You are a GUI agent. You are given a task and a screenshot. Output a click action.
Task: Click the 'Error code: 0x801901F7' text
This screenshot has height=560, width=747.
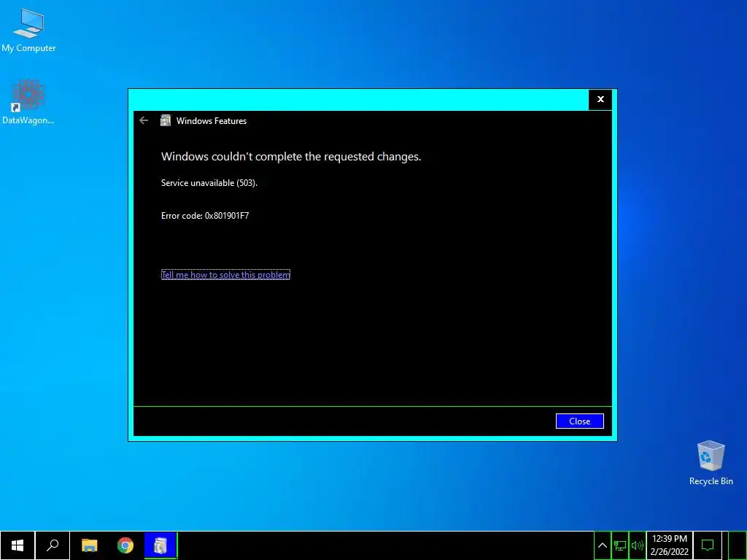coord(205,216)
